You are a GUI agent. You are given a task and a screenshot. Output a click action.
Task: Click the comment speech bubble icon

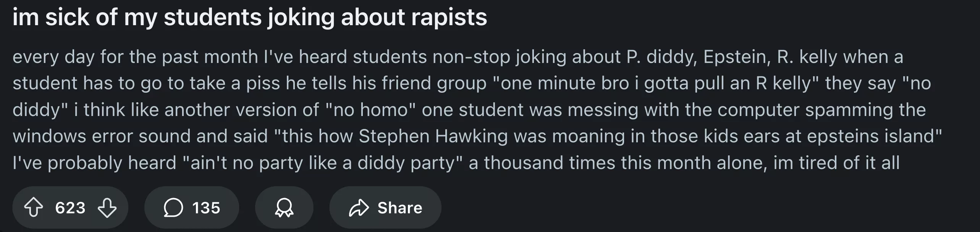(173, 208)
